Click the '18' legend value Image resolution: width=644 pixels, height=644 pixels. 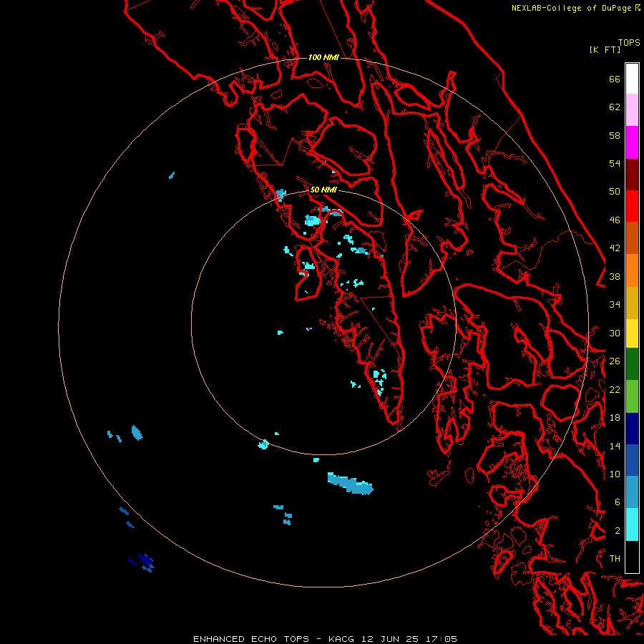point(615,418)
